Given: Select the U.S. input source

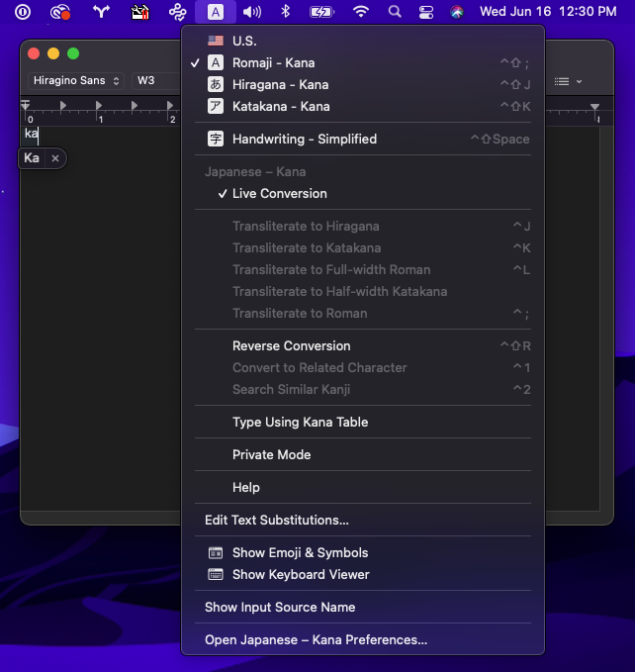Looking at the screenshot, I should point(363,41).
